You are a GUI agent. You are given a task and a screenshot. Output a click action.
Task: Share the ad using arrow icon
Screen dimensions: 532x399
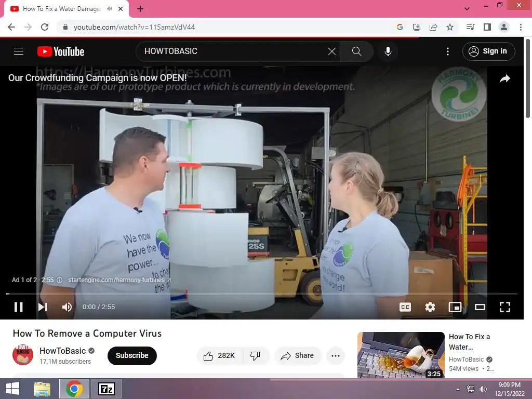(505, 79)
